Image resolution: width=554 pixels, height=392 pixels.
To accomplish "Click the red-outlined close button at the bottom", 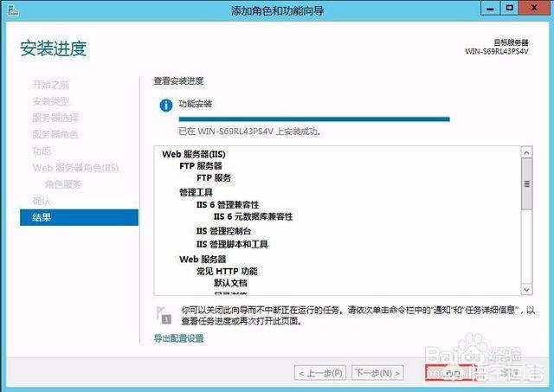I will [x=448, y=373].
